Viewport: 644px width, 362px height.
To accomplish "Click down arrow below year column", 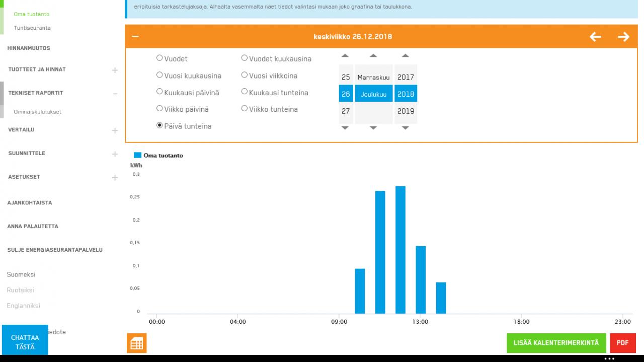I will (405, 128).
